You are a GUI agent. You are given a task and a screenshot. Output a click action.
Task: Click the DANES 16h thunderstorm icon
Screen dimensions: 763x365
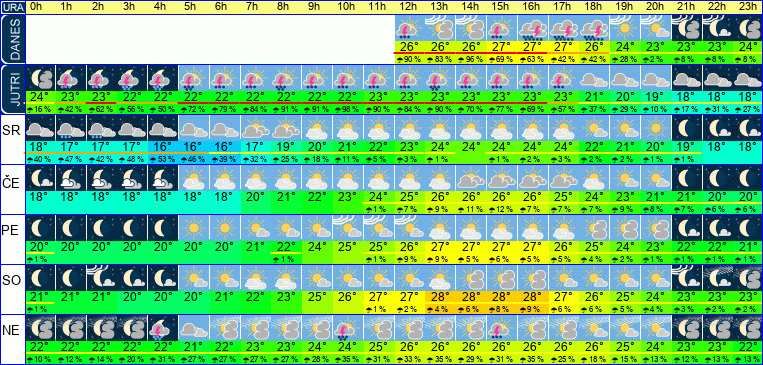point(532,28)
